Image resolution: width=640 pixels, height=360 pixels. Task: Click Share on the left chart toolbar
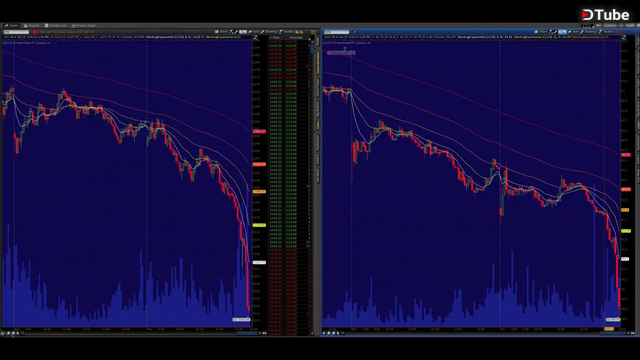click(222, 31)
